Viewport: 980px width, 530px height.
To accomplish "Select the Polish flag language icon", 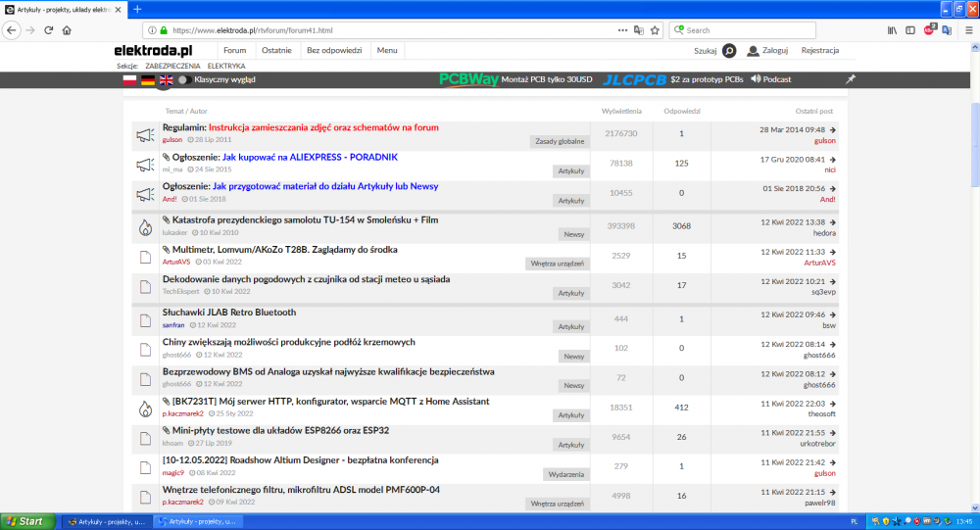I will (129, 80).
